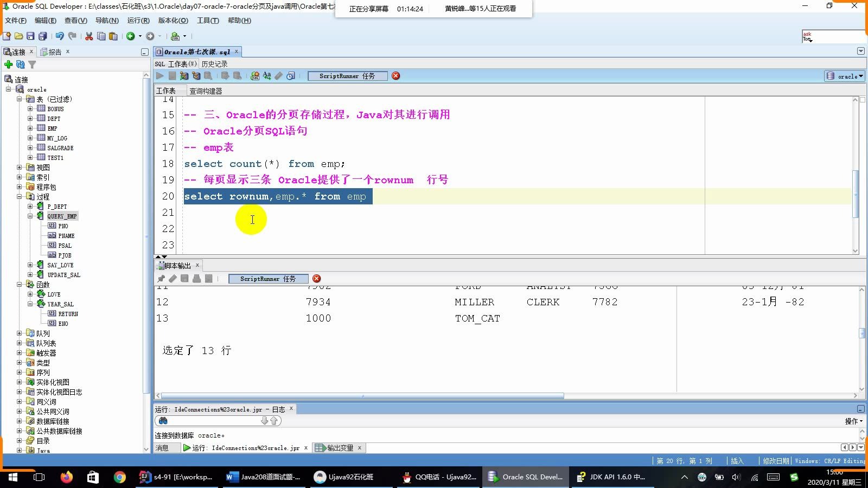Collapse the YEAR_SAL function node

click(30, 304)
